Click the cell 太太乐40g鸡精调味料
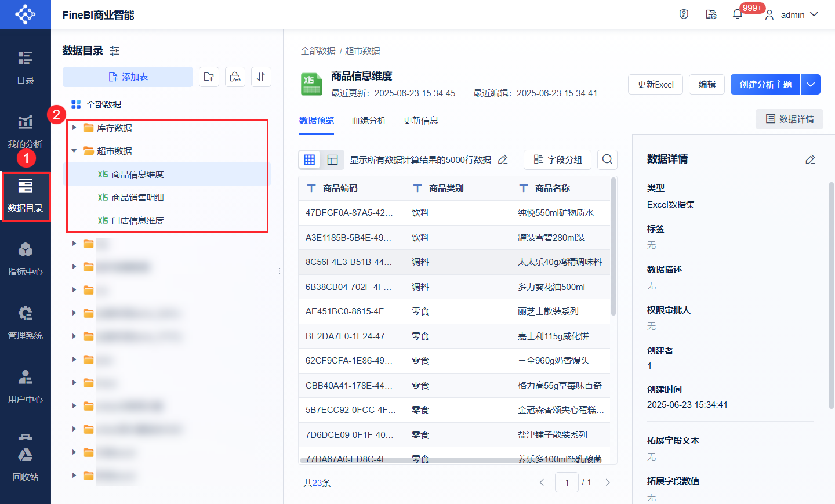835x504 pixels. 560,262
